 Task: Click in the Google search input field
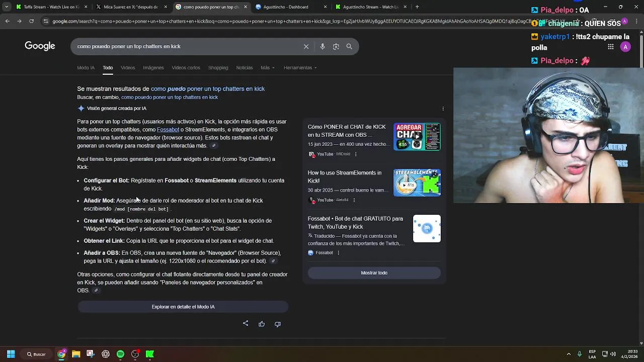tap(186, 46)
